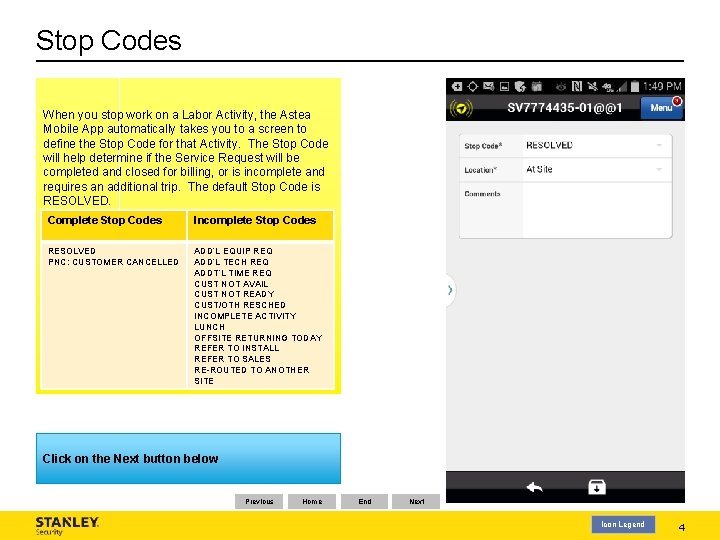Viewport: 720px width, 540px height.
Task: Select 'CUST NOT READY' stop code text
Action: (x=234, y=294)
